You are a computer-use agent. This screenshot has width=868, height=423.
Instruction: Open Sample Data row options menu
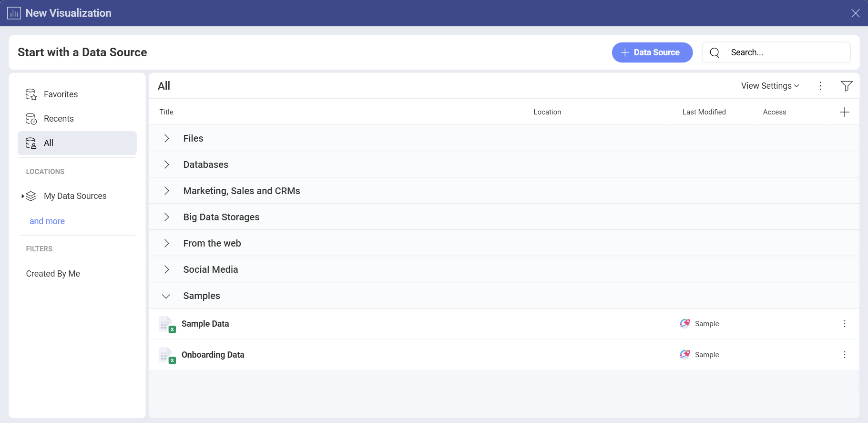[845, 324]
